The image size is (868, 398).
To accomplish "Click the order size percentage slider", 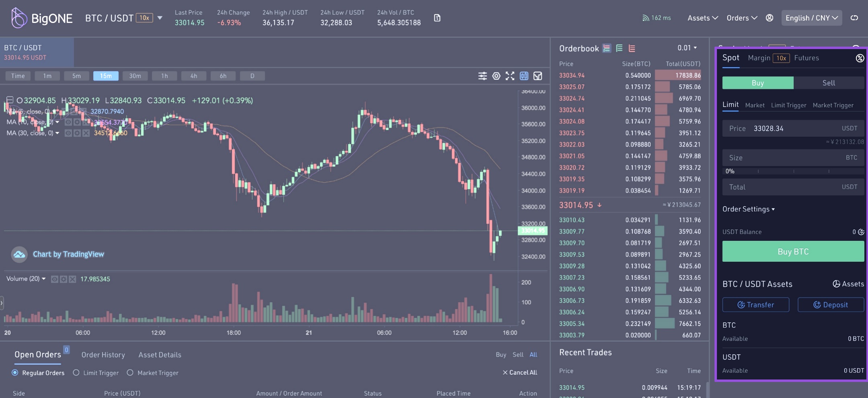I will click(793, 172).
